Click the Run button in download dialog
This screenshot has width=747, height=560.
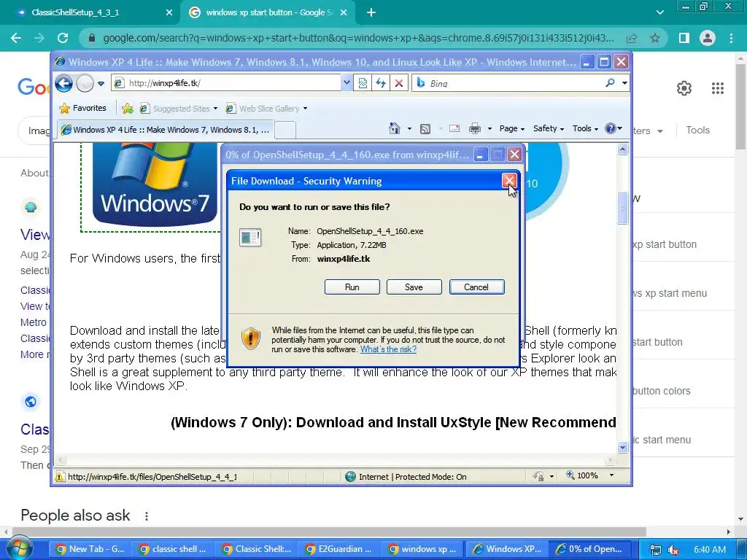tap(352, 287)
